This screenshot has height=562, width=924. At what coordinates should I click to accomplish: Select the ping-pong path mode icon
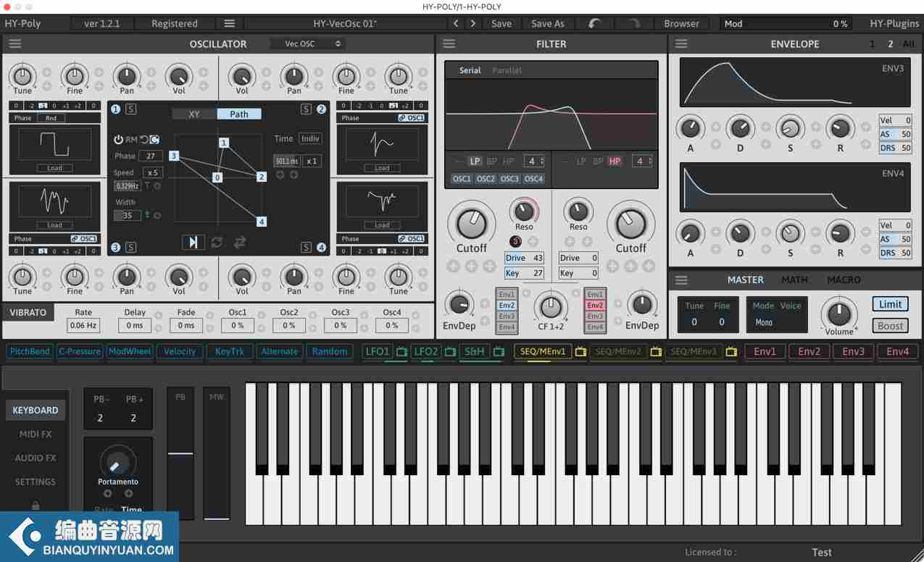[x=240, y=242]
